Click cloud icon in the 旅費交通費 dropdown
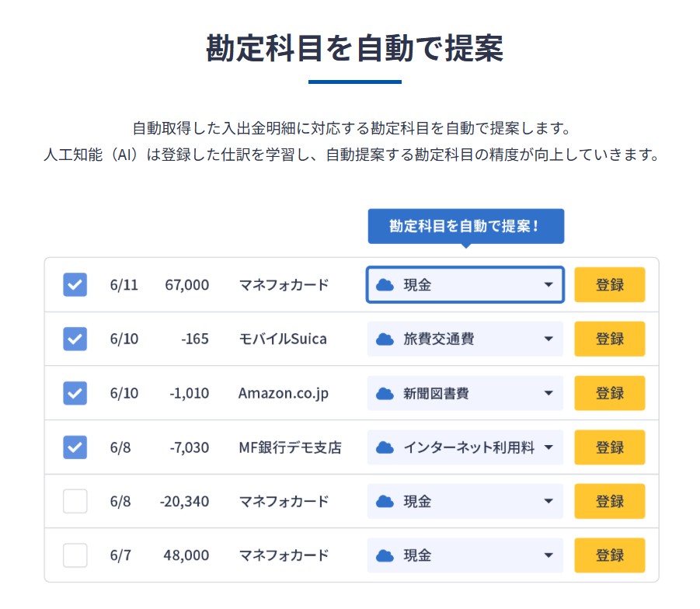This screenshot has width=700, height=609. 385,339
